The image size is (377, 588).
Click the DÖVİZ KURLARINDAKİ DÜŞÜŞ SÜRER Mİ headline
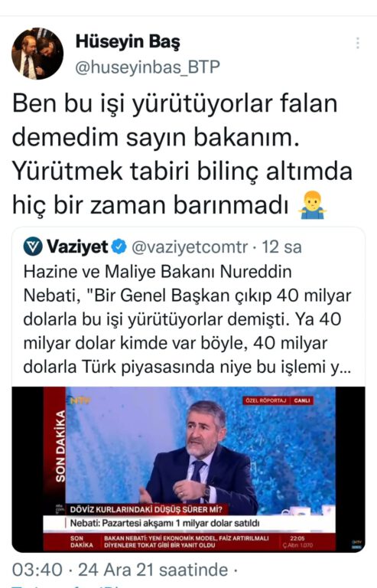pyautogui.click(x=146, y=510)
